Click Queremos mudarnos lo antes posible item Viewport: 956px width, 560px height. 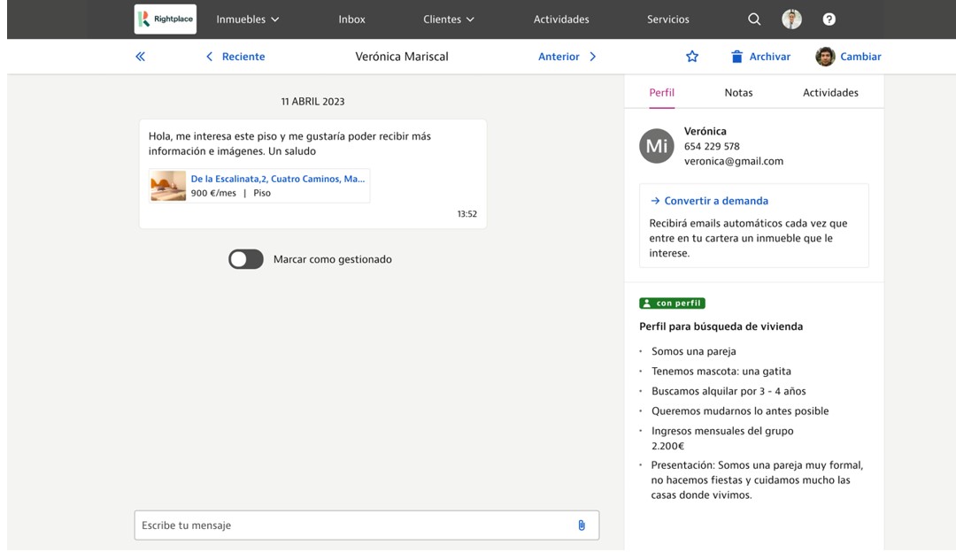tap(739, 410)
